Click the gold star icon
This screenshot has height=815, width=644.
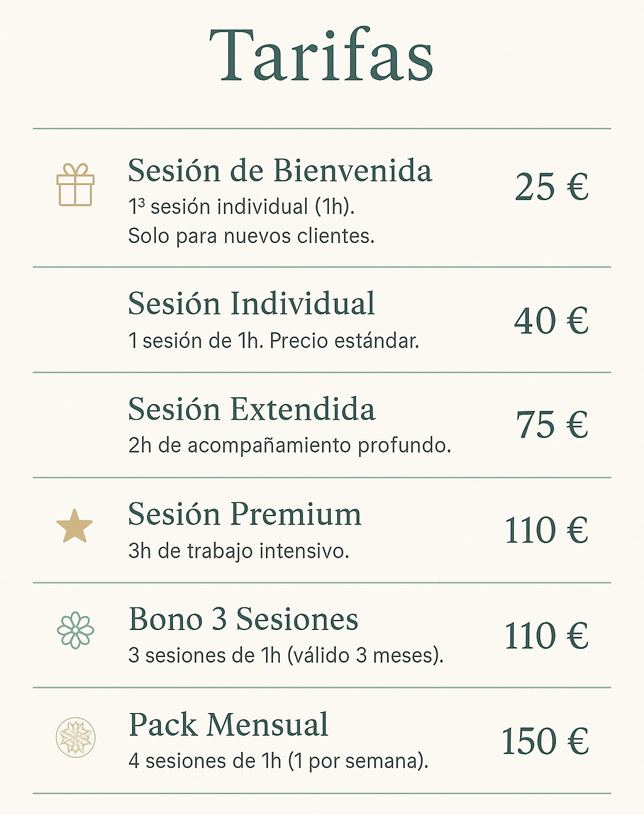74,527
